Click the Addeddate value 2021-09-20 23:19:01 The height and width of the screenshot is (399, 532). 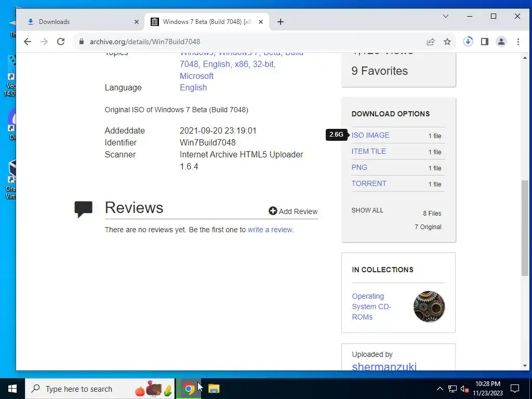[x=218, y=130]
